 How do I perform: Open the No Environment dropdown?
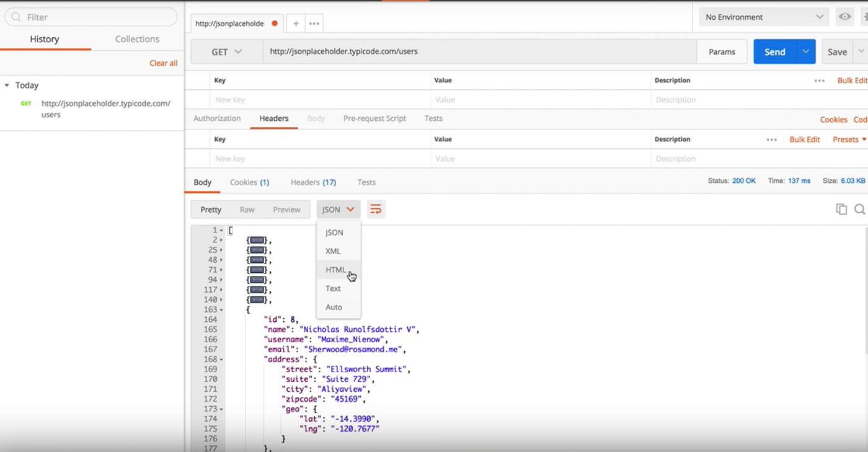pyautogui.click(x=763, y=17)
